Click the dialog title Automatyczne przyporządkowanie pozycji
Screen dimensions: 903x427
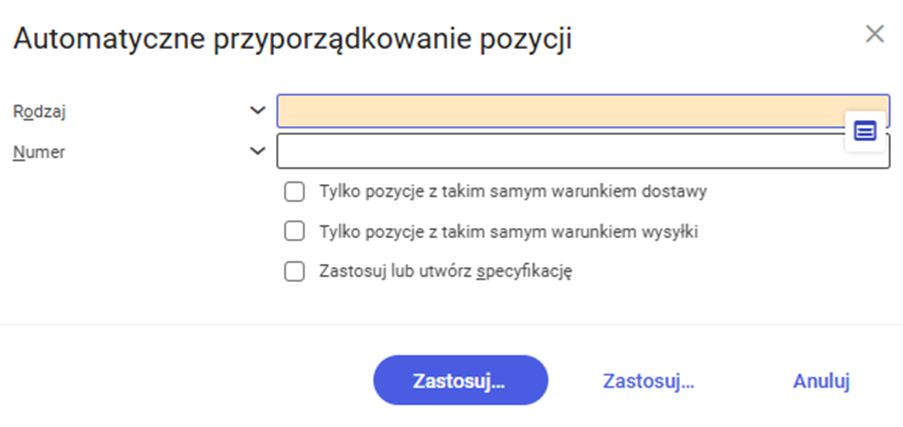pyautogui.click(x=292, y=39)
